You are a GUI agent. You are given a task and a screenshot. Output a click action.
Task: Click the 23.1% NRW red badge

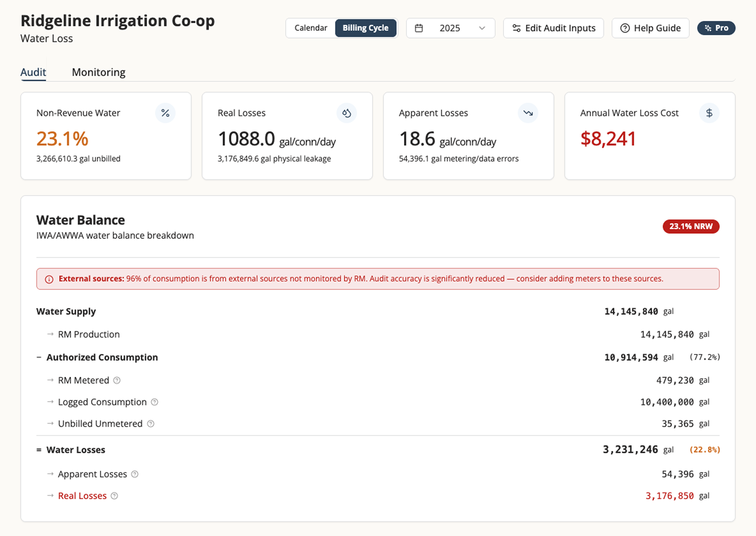[691, 226]
